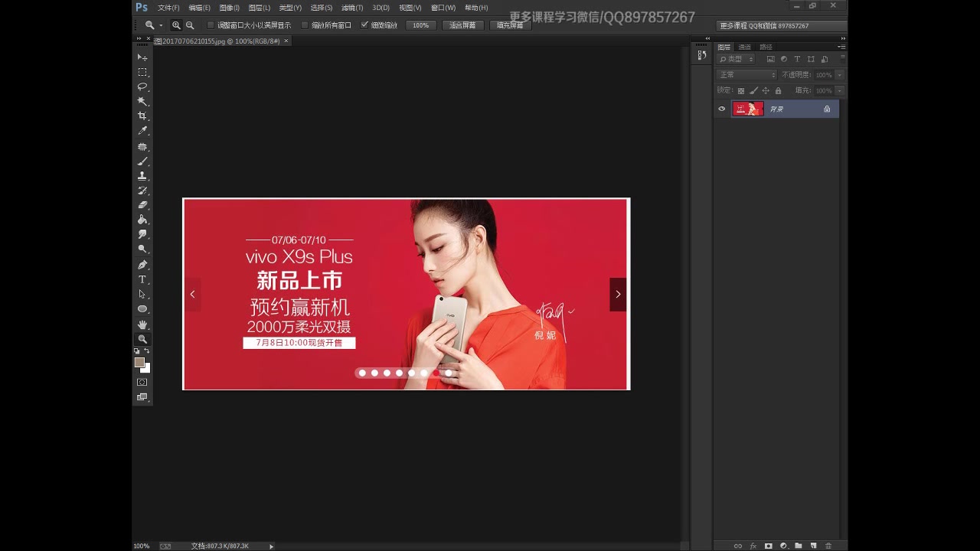Select the Eraser tool
The height and width of the screenshot is (551, 980).
tap(142, 205)
